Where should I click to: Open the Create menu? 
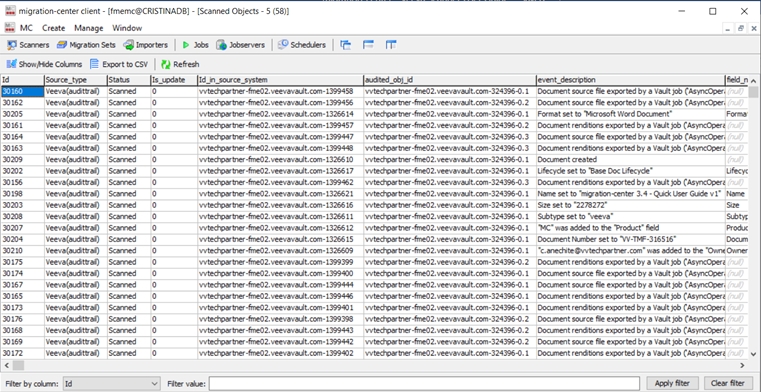click(x=53, y=28)
